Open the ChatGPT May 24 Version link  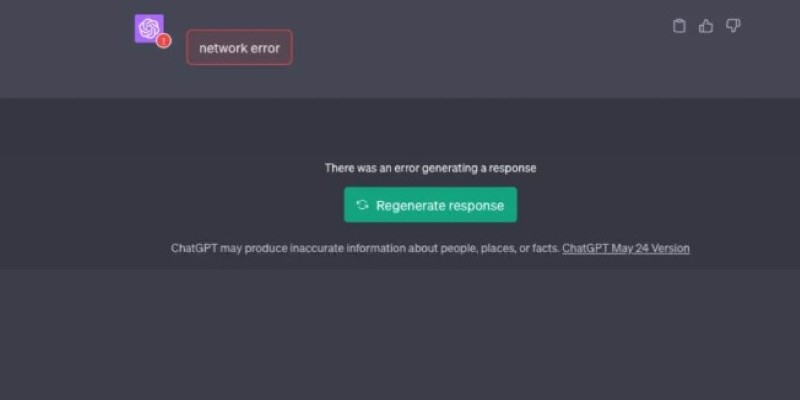[626, 248]
